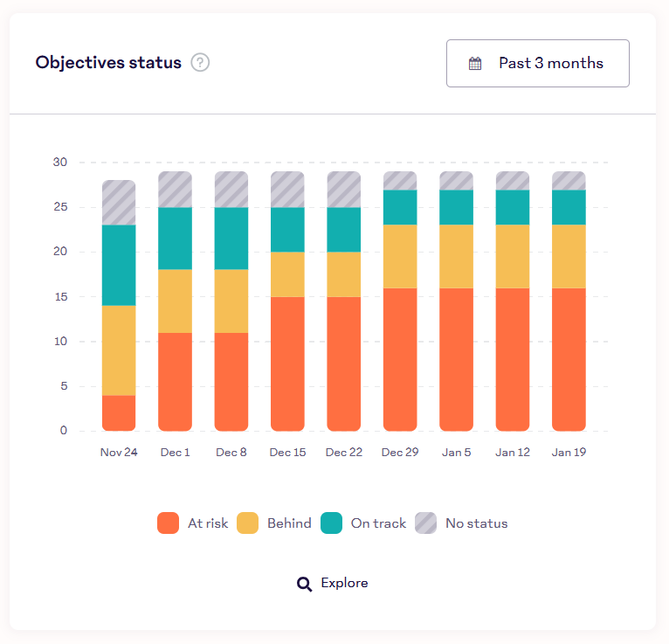Click the help question mark icon
Screen dimensions: 669x644
200,63
